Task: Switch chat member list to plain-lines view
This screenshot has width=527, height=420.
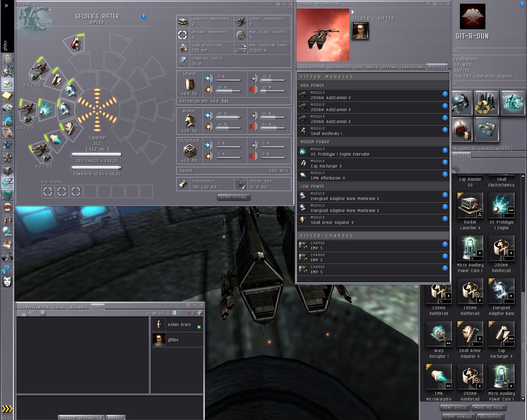Action: click(x=168, y=313)
